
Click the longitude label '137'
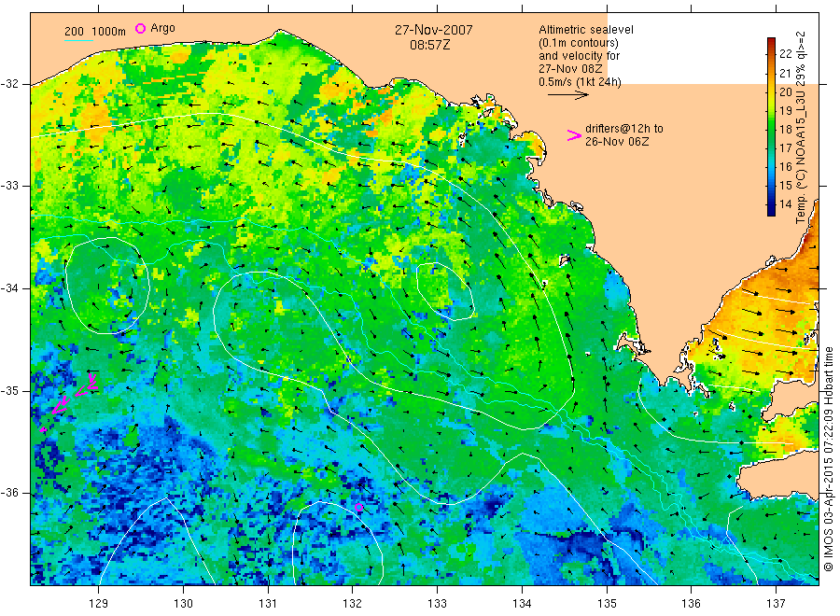pos(776,604)
